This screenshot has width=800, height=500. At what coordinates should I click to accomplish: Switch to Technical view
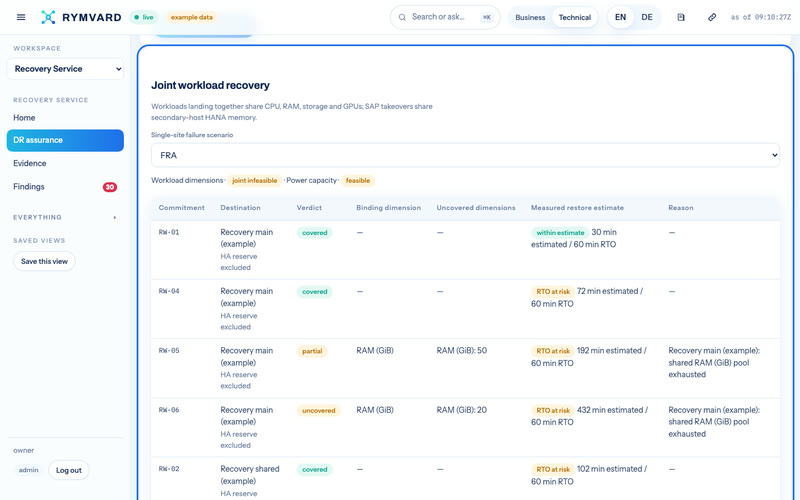[574, 17]
